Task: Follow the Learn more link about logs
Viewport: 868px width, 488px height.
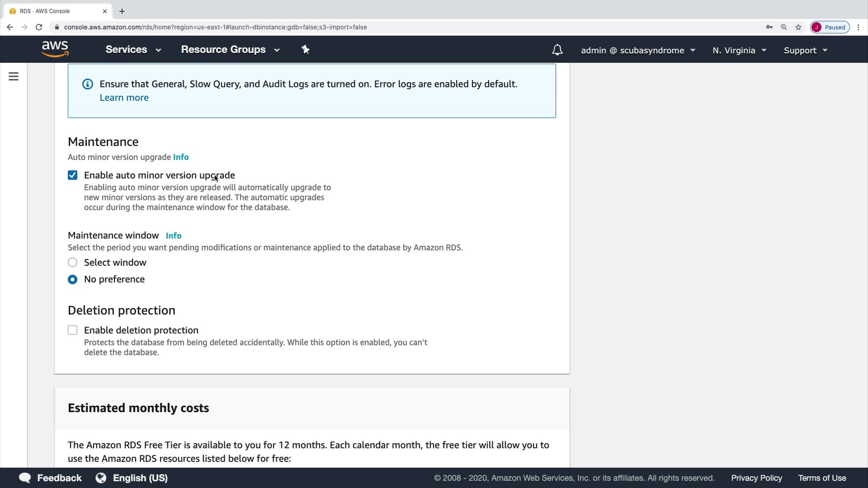Action: (124, 98)
